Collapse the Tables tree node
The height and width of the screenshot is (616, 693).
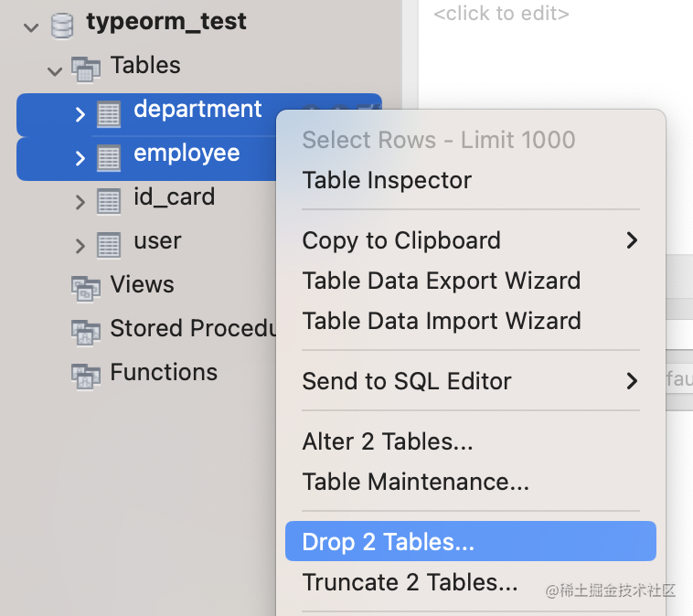tap(56, 69)
